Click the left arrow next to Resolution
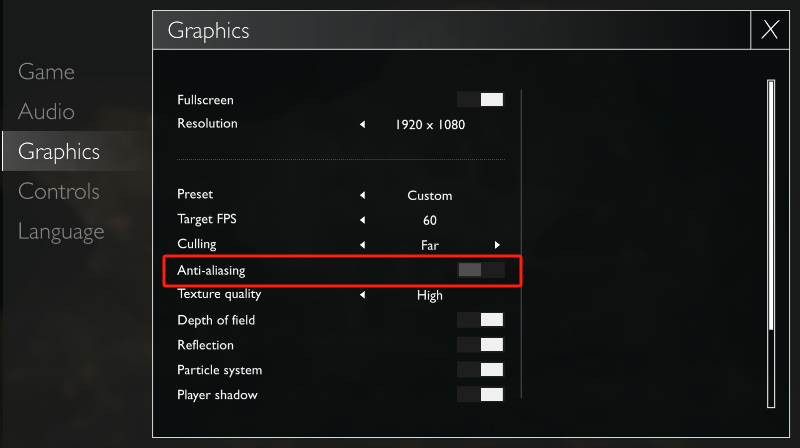 tap(362, 125)
